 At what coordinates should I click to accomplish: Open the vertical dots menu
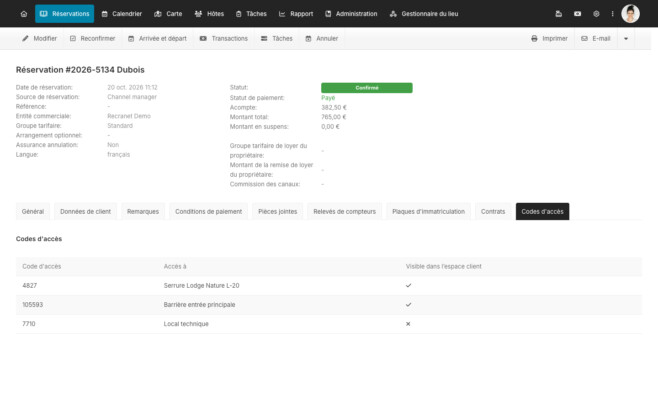tap(612, 14)
